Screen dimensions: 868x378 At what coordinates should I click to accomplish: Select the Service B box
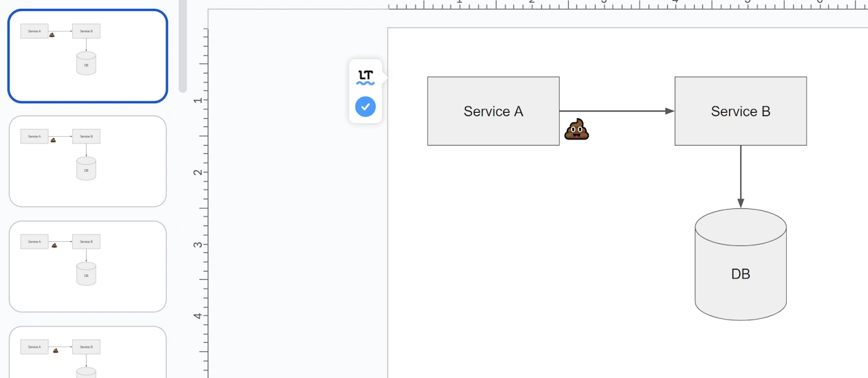pos(740,111)
